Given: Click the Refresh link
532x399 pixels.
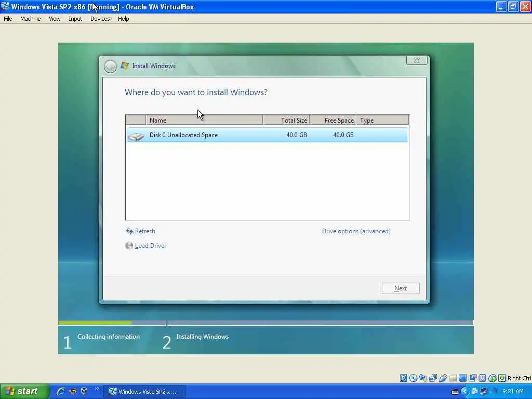Looking at the screenshot, I should [x=145, y=231].
